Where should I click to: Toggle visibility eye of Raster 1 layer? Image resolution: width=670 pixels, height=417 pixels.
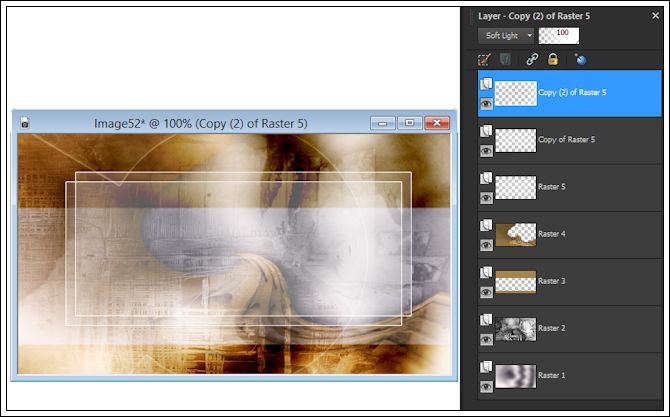486,387
